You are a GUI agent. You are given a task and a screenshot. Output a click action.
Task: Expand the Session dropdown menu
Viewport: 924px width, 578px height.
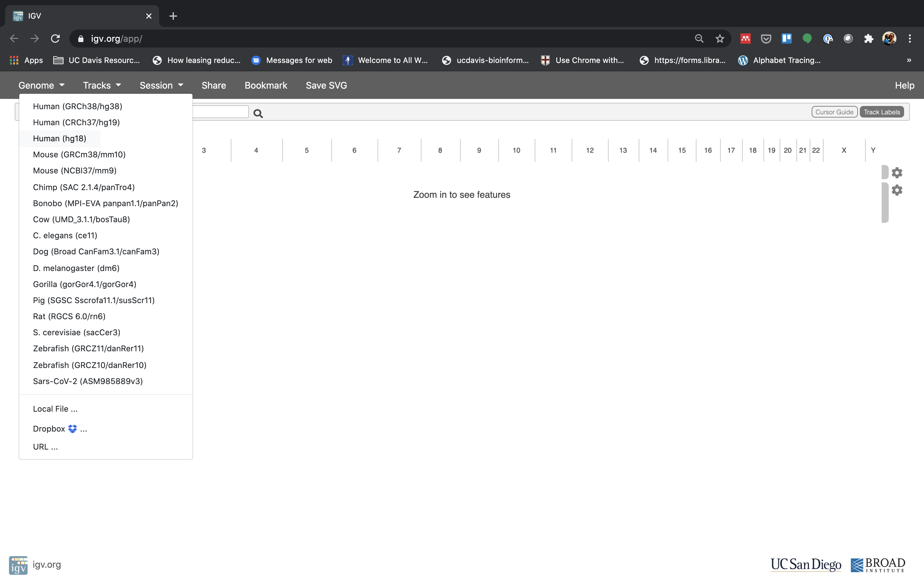(161, 85)
